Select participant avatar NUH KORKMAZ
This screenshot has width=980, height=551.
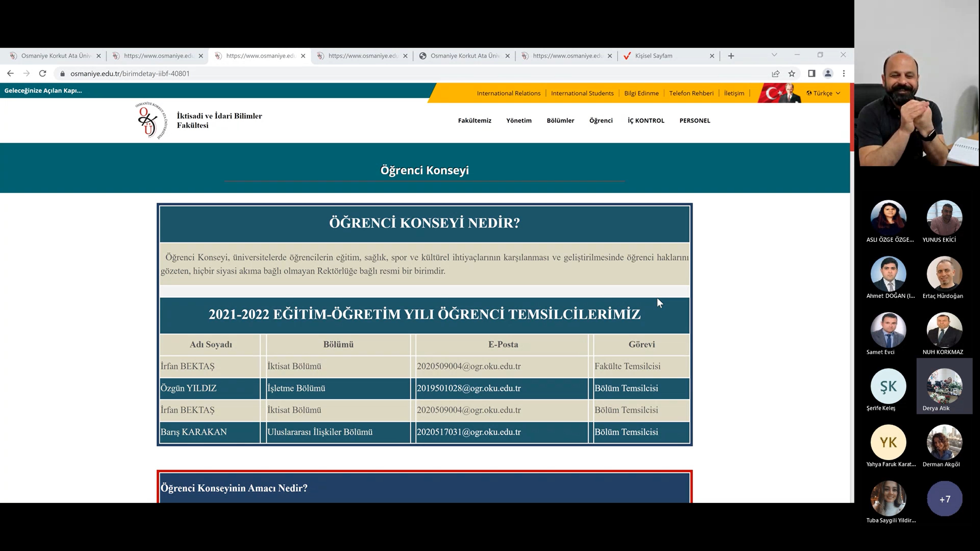(944, 330)
